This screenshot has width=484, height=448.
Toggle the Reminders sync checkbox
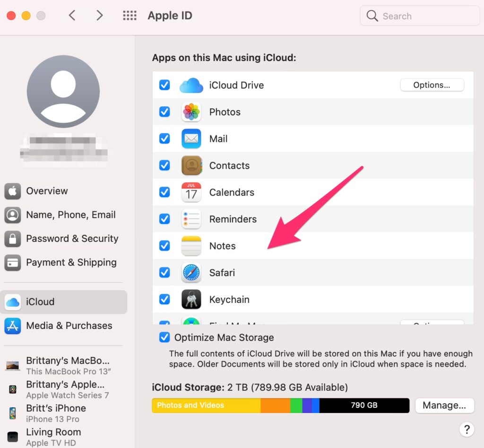pyautogui.click(x=164, y=219)
